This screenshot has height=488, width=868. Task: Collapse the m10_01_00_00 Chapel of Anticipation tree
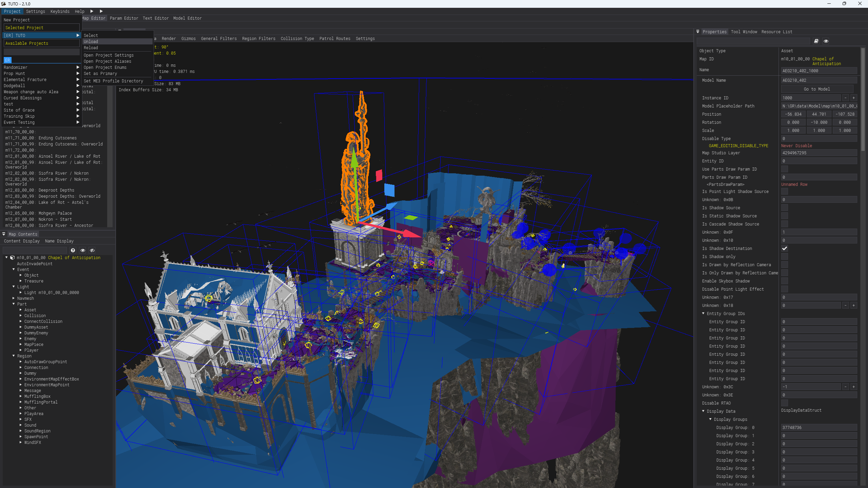[x=6, y=258]
